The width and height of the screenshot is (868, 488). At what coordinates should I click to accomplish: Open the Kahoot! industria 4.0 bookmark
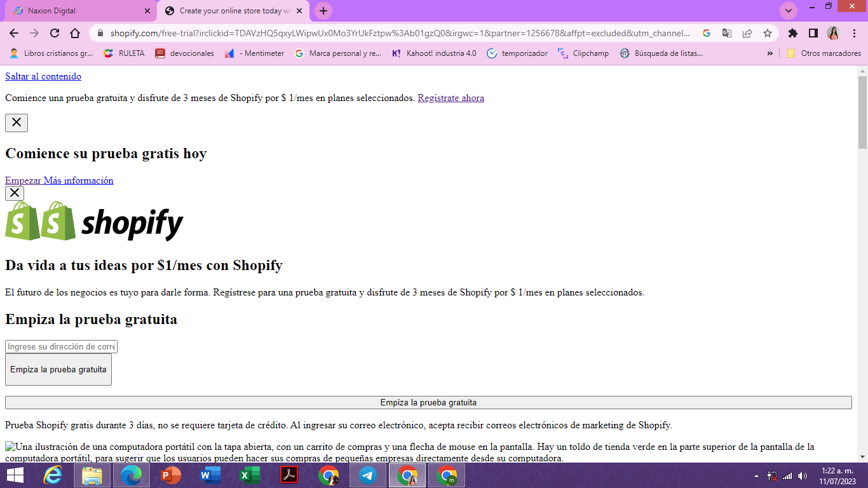[x=433, y=53]
